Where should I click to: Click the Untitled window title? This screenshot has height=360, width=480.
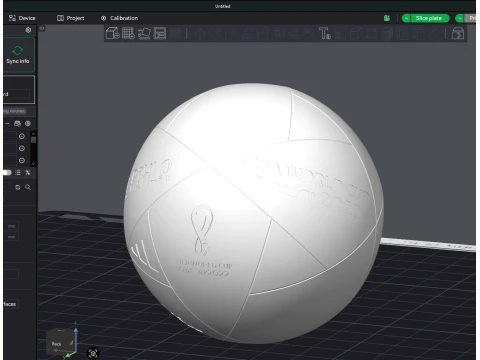[x=222, y=6]
